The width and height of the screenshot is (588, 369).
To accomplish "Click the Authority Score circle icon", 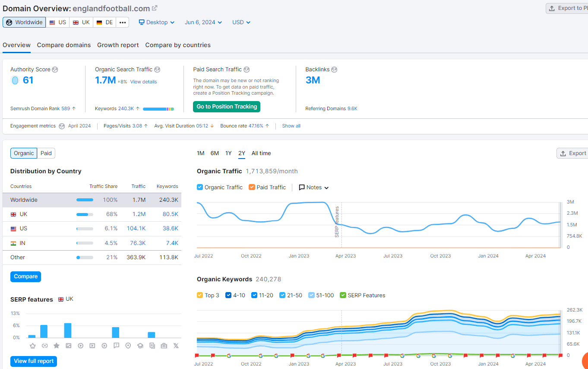I will 15,80.
